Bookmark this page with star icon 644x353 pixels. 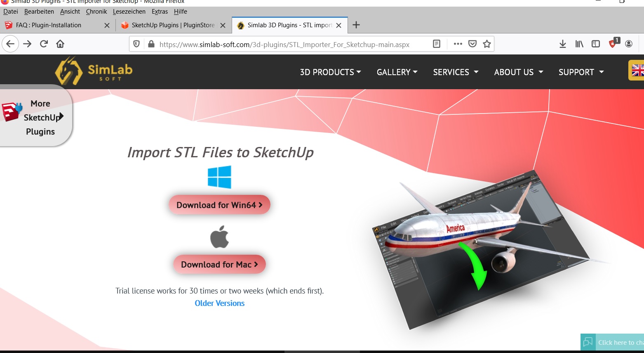point(487,44)
